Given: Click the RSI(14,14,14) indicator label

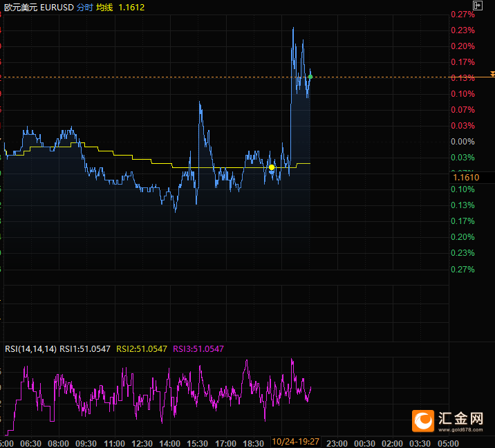Looking at the screenshot, I should tap(30, 349).
